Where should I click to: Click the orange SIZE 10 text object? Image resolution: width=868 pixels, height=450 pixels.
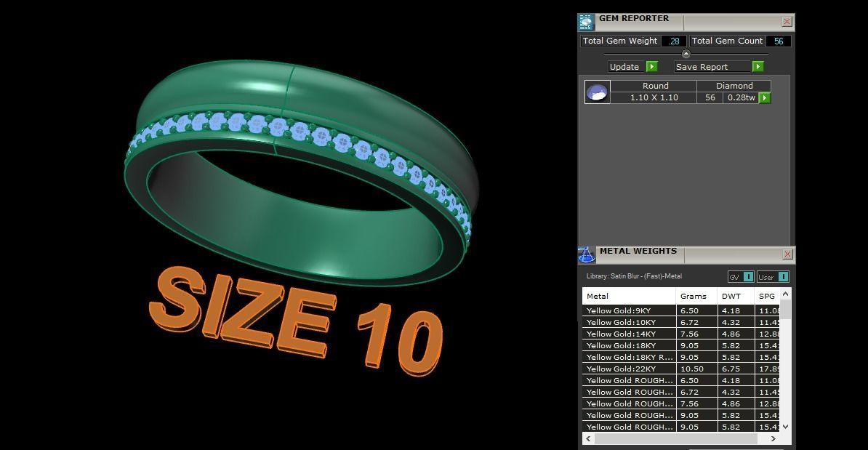296,320
